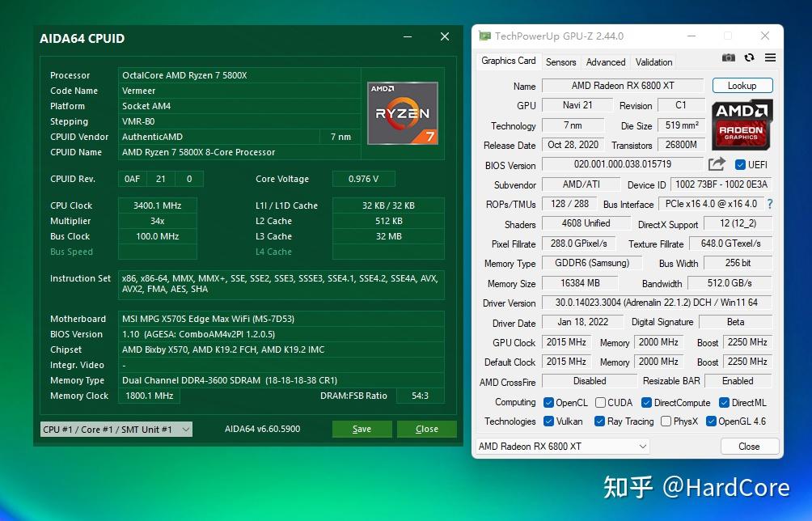The height and width of the screenshot is (521, 812).
Task: Click the Resizable BAR value Enabled
Action: point(738,381)
